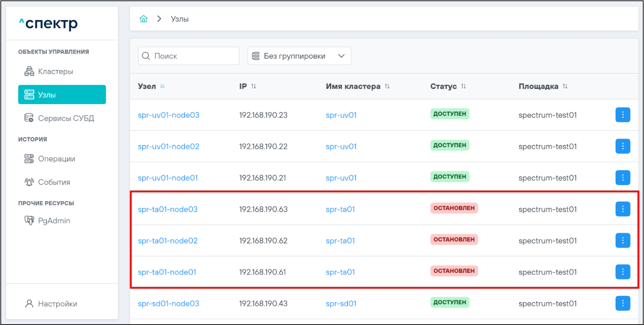The image size is (644, 325).
Task: Open PgAdmin resource link
Action: (x=54, y=221)
